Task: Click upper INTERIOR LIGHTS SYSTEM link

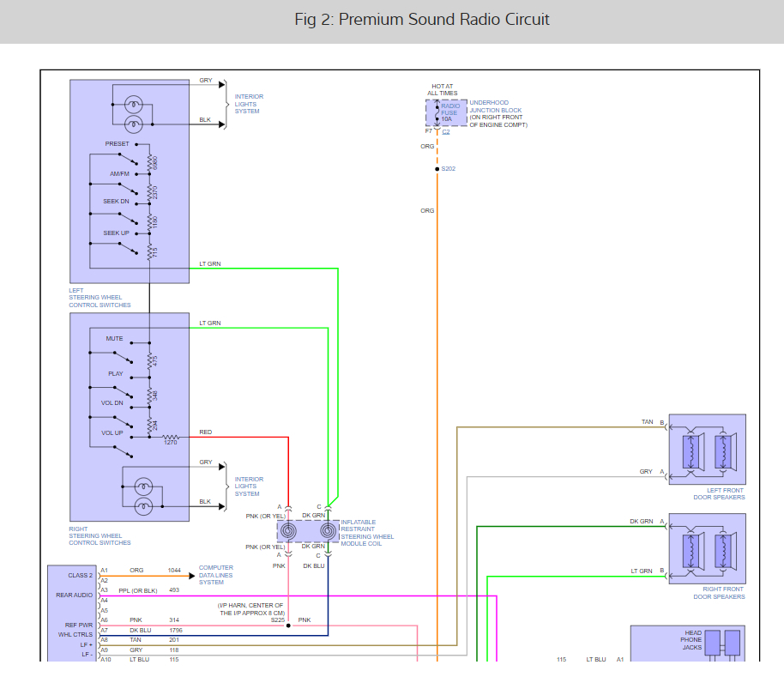Action: tap(249, 104)
